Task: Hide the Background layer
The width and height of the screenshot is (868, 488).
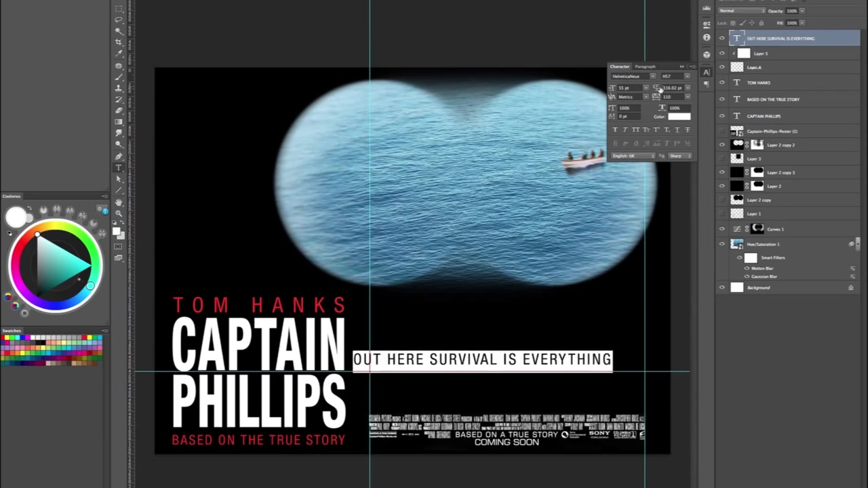Action: (x=722, y=287)
